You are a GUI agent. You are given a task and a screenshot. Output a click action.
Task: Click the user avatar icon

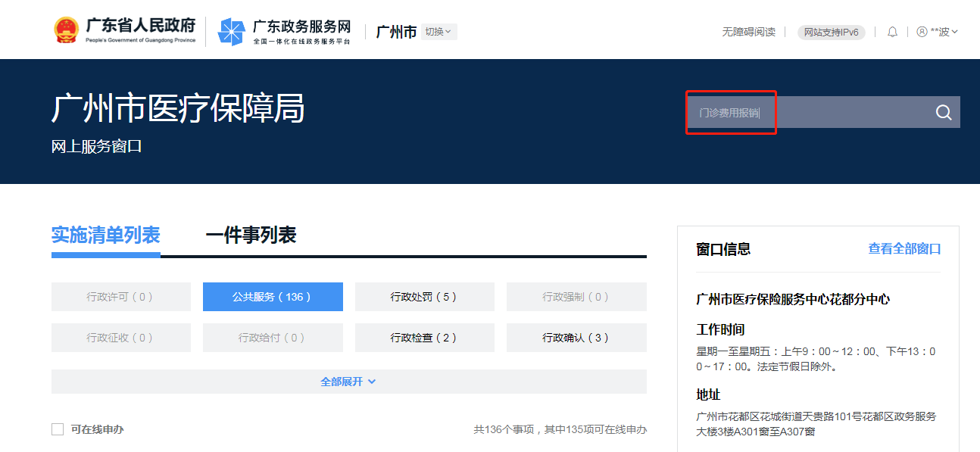tap(922, 32)
